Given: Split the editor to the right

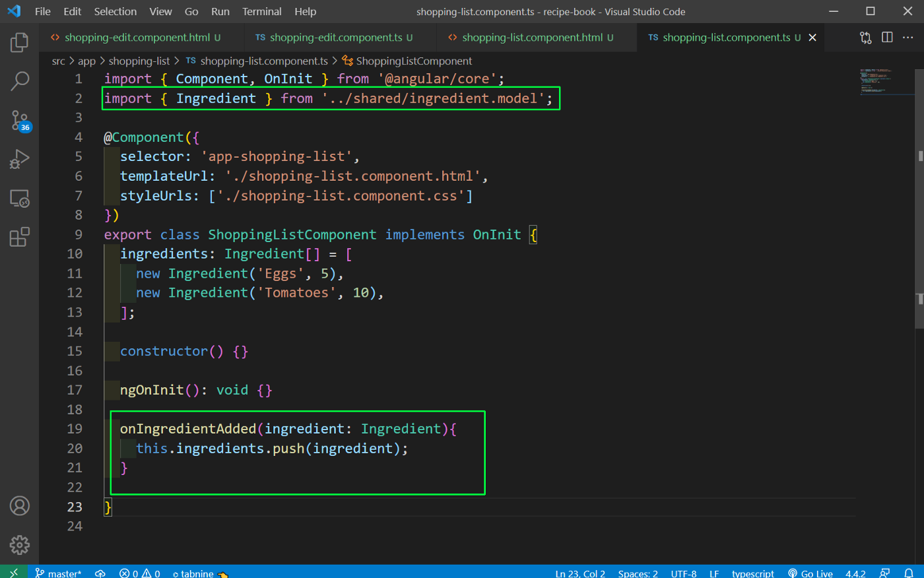Looking at the screenshot, I should coord(887,38).
